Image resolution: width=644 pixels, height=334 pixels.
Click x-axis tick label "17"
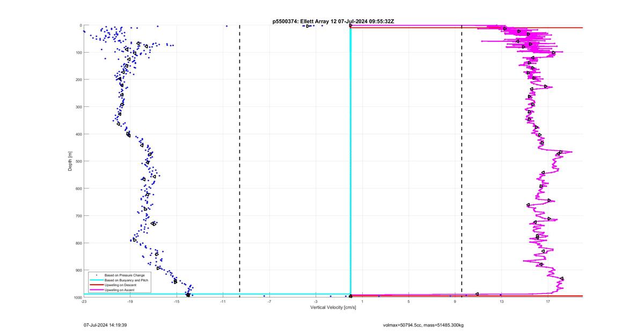click(x=548, y=302)
